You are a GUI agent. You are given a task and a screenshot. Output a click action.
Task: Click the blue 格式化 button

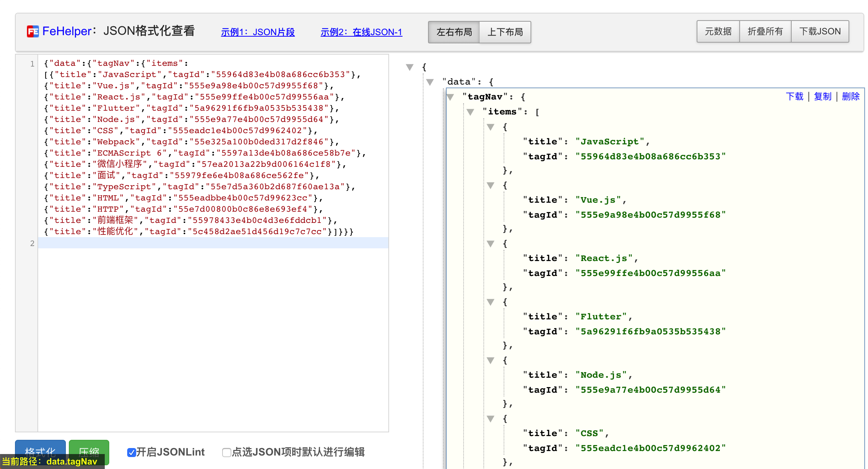(x=40, y=453)
